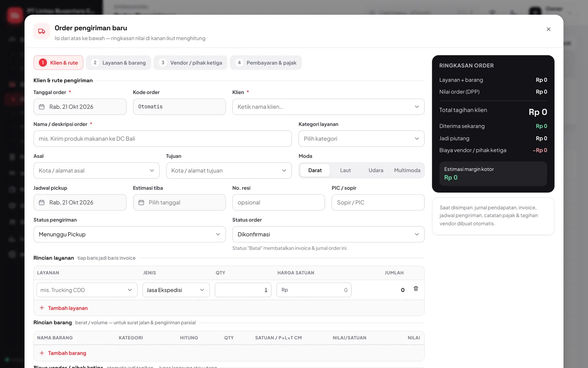The width and height of the screenshot is (588, 368).
Task: Open Kategori layanan dropdown
Action: (361, 139)
